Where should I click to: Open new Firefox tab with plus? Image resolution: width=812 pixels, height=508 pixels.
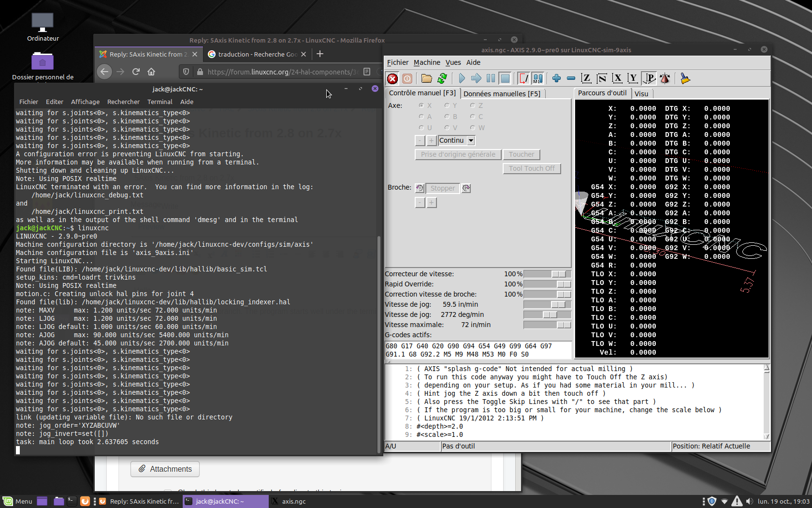pyautogui.click(x=320, y=54)
